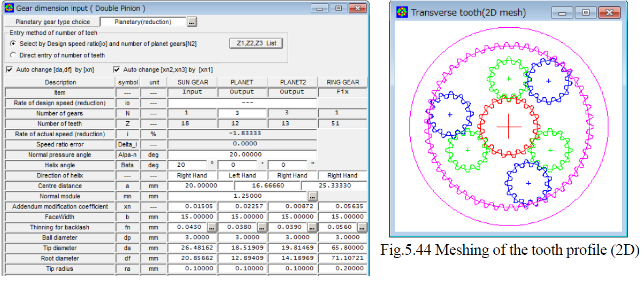Click the Z1,Z2,Z3 List button
Viewport: 644px width, 288px height.
tap(256, 43)
